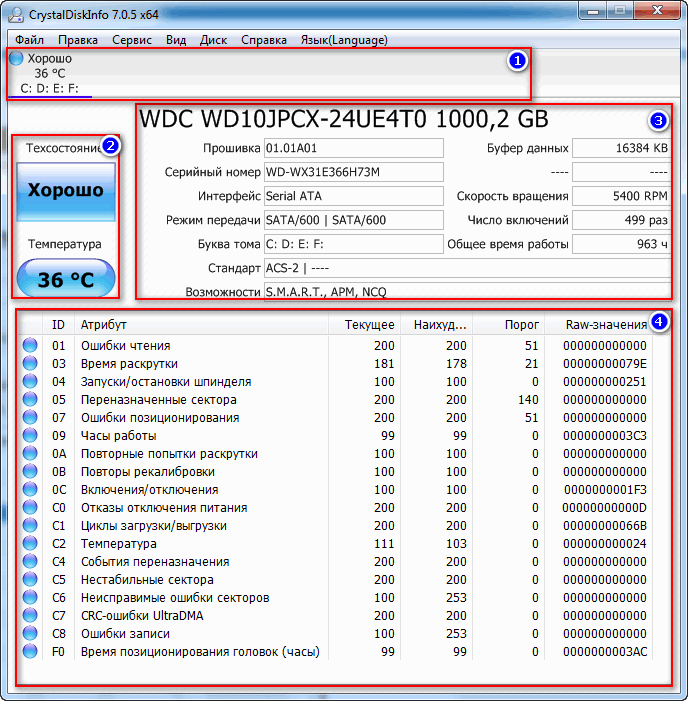This screenshot has height=701, width=688.
Task: Click the Серийный номер field
Action: click(354, 172)
